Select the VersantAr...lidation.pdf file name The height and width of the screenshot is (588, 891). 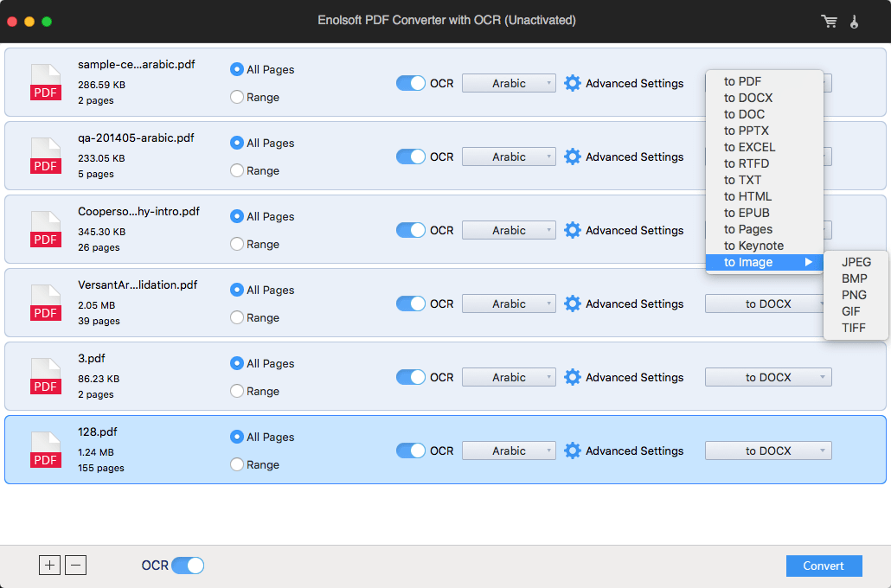(138, 284)
